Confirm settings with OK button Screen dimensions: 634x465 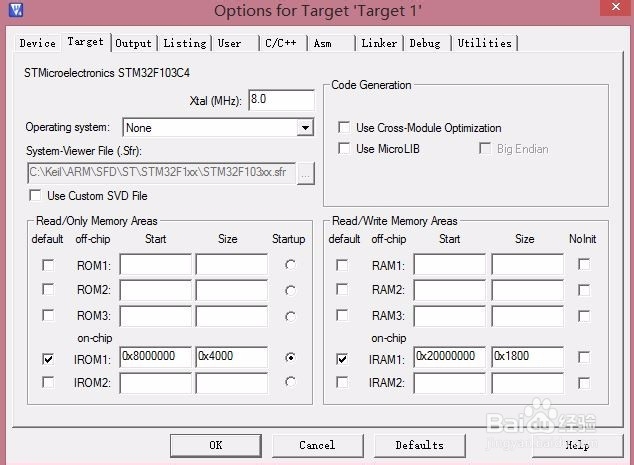[216, 445]
